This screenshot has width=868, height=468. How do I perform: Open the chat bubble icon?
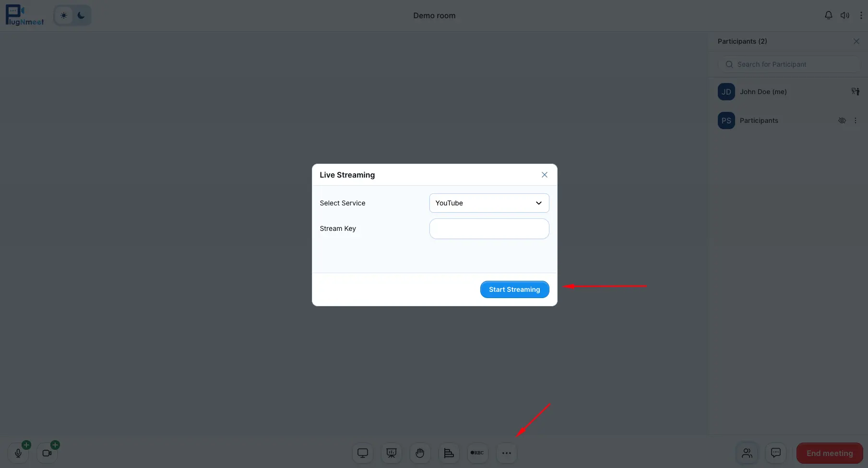[775, 453]
